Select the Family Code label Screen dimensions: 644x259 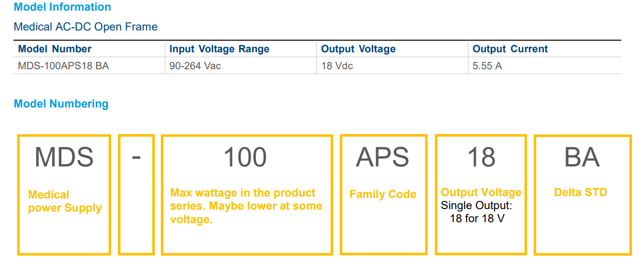(382, 195)
